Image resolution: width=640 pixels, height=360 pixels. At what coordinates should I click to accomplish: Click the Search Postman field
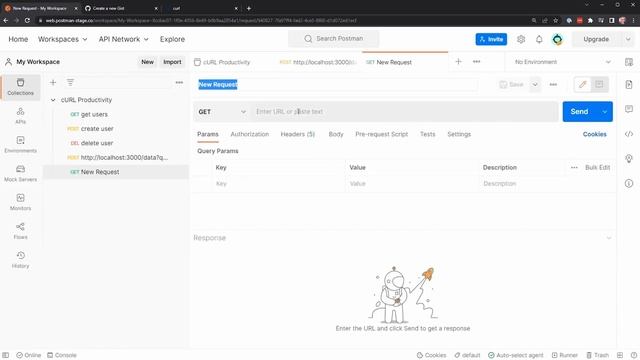(x=333, y=38)
